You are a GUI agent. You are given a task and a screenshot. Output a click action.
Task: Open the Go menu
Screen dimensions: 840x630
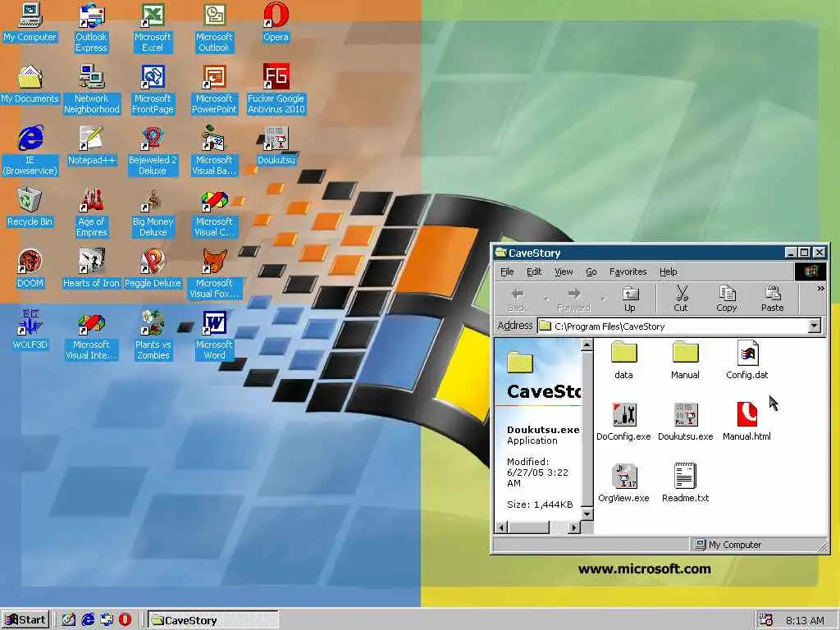pyautogui.click(x=591, y=272)
